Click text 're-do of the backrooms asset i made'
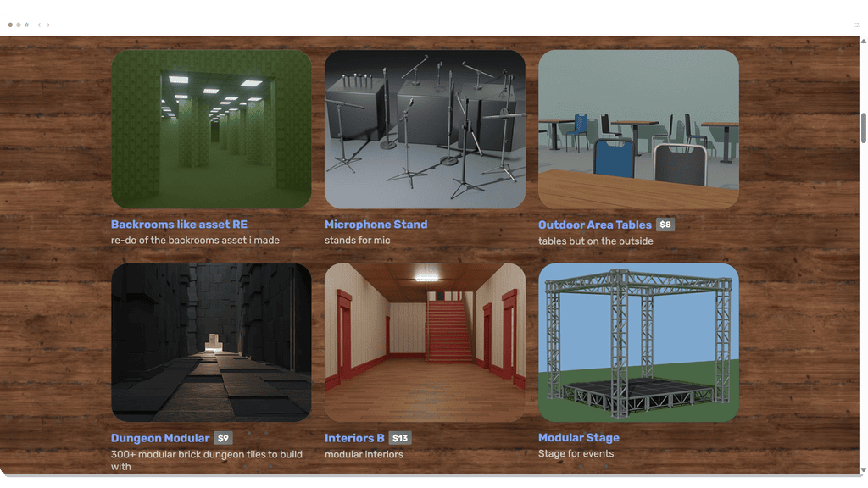 click(x=195, y=240)
